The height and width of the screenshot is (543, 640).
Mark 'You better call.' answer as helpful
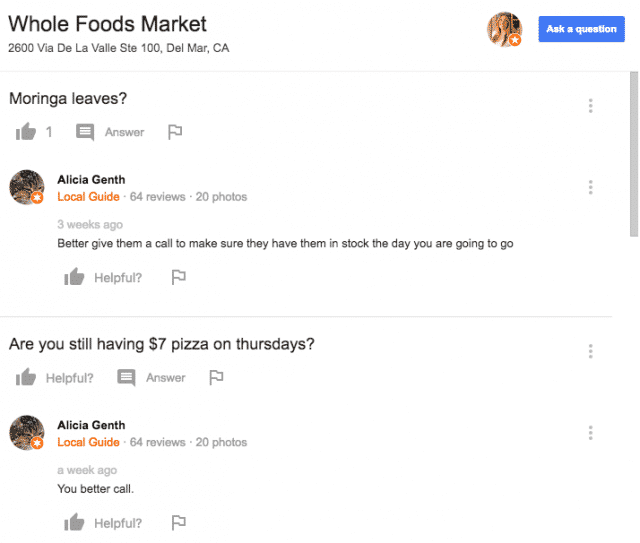coord(74,522)
